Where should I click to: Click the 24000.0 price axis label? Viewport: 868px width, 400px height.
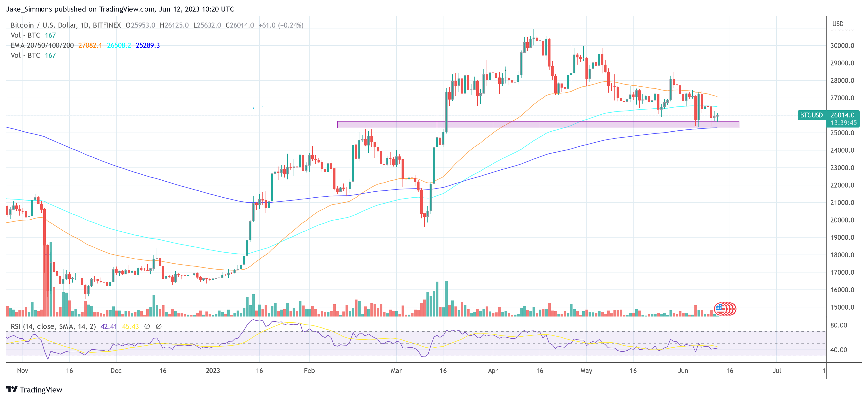[x=842, y=150]
